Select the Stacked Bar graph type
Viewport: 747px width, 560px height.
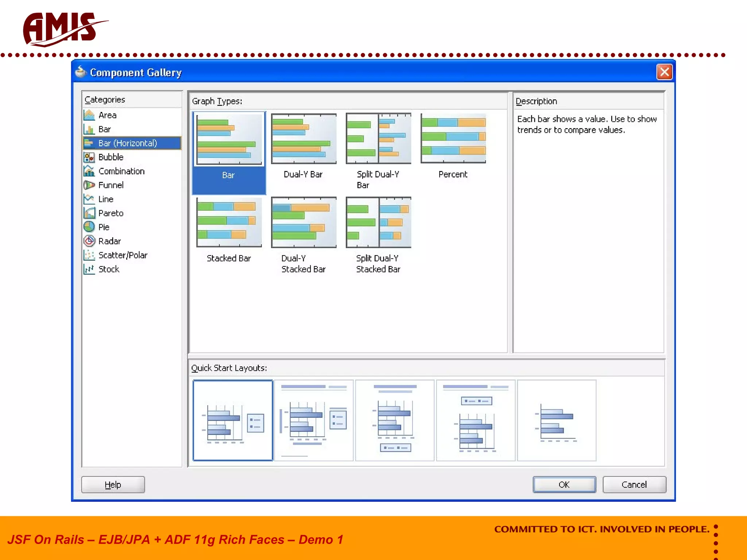pyautogui.click(x=229, y=222)
